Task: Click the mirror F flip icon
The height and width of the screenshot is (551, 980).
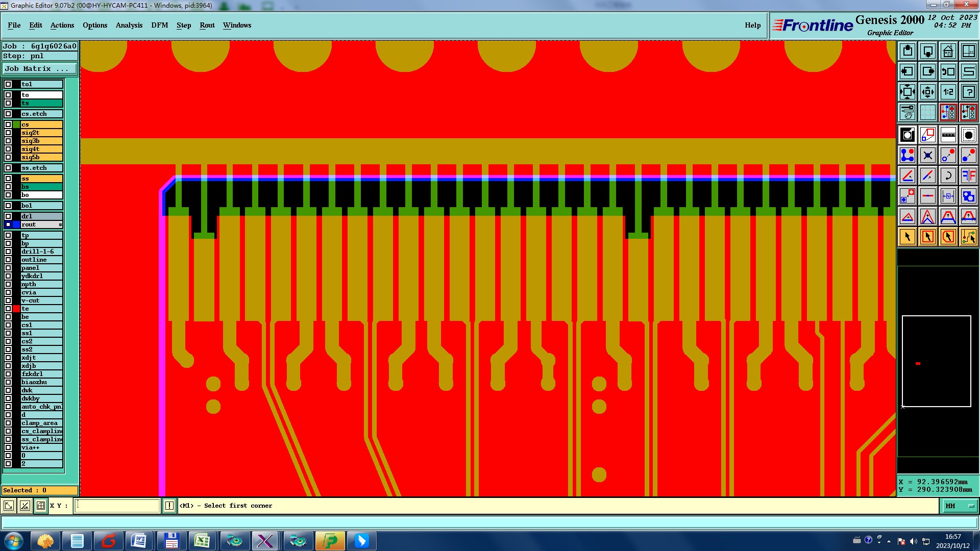Action: pos(968,176)
